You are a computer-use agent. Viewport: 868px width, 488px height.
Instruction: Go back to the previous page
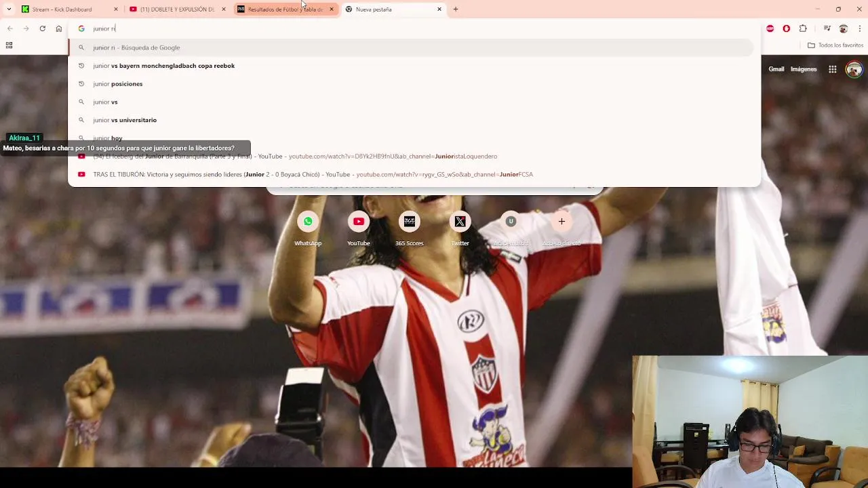pos(9,28)
